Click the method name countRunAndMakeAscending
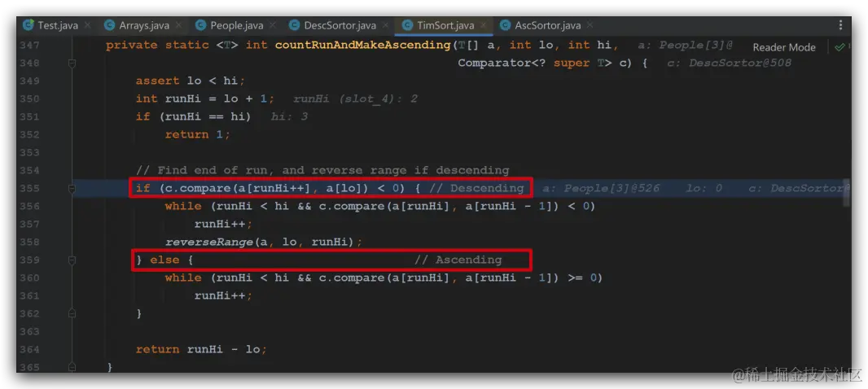Image resolution: width=868 pixels, height=389 pixels. coord(363,45)
